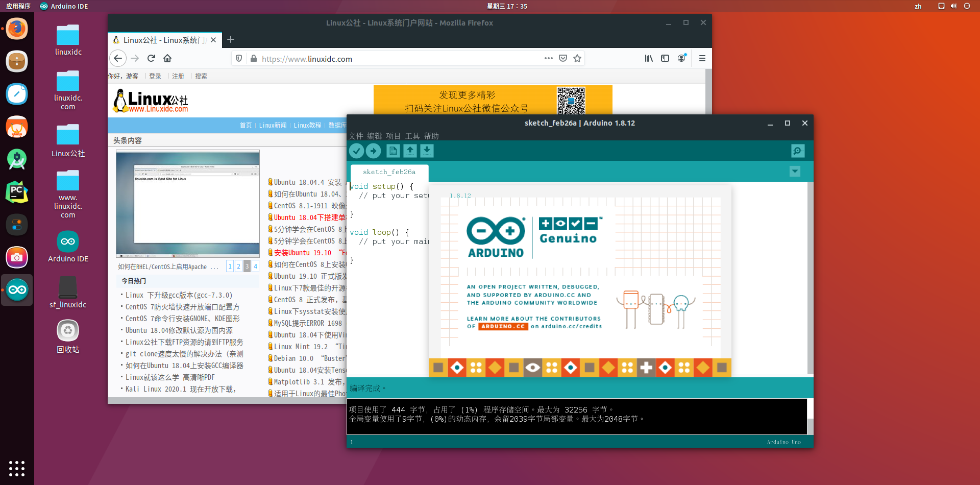The width and height of the screenshot is (980, 485).
Task: Expand the sketch tab dropdown arrow
Action: point(794,171)
